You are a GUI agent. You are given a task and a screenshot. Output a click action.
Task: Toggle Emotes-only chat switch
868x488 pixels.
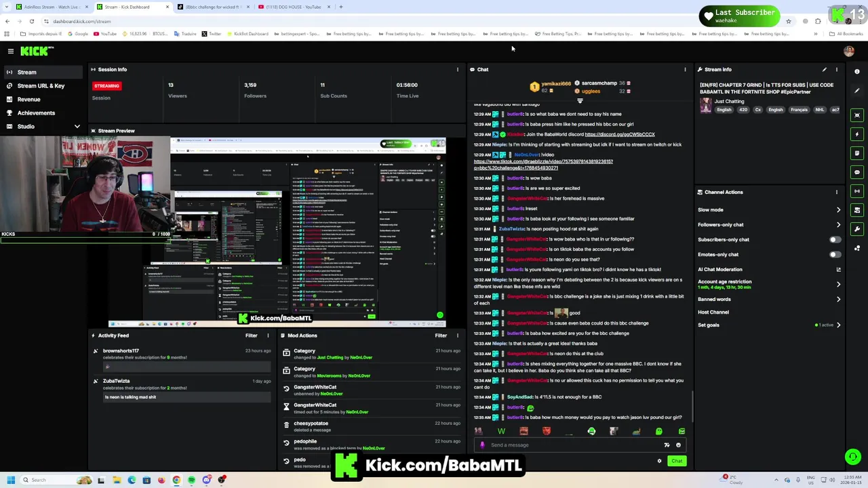pos(835,254)
